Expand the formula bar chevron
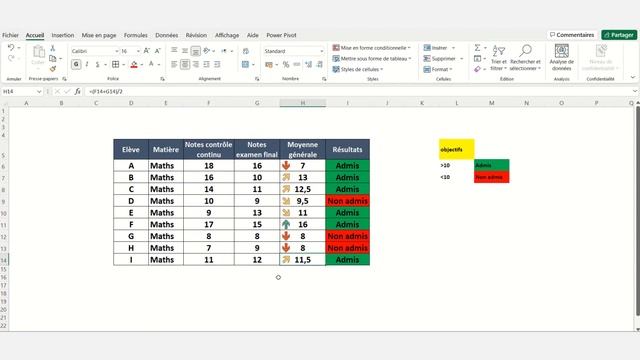The image size is (640, 360). pos(635,91)
